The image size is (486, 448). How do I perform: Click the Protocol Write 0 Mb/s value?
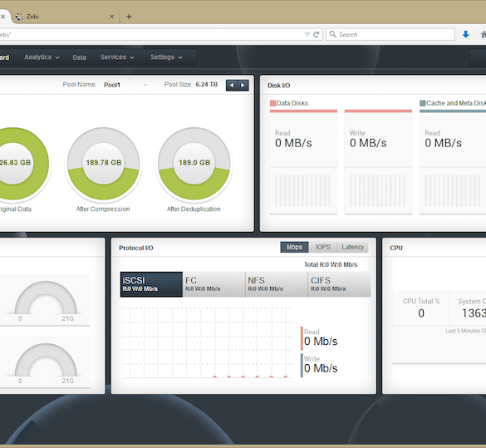tap(321, 368)
